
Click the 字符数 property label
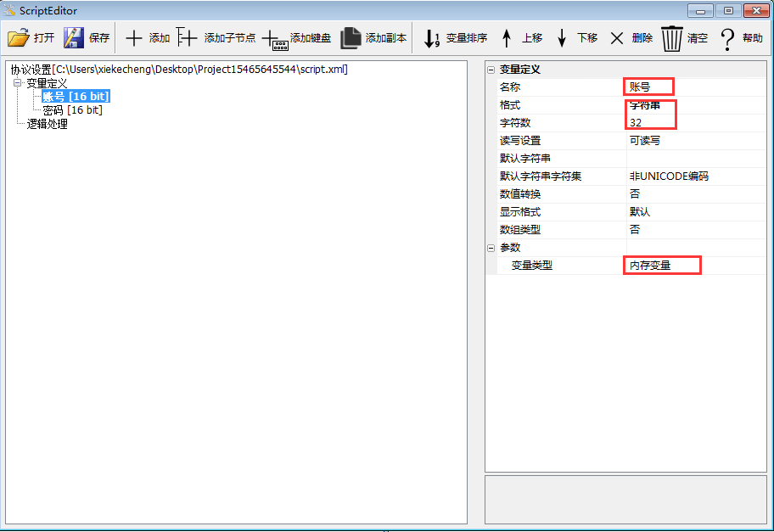[x=515, y=123]
